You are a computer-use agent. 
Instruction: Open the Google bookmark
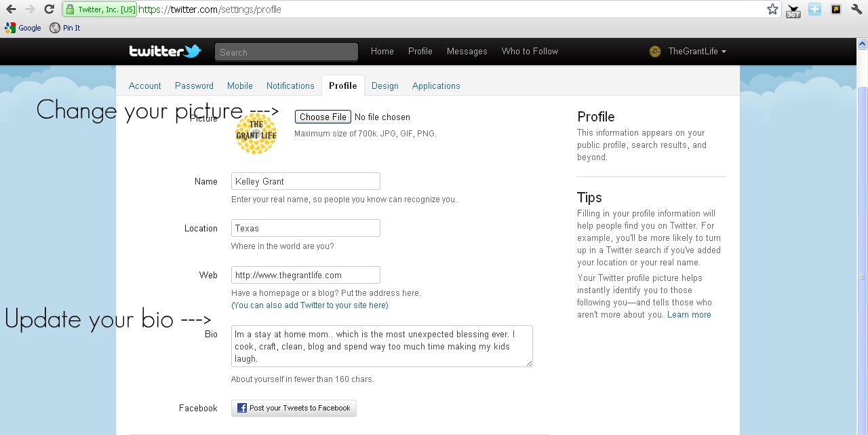pos(23,28)
